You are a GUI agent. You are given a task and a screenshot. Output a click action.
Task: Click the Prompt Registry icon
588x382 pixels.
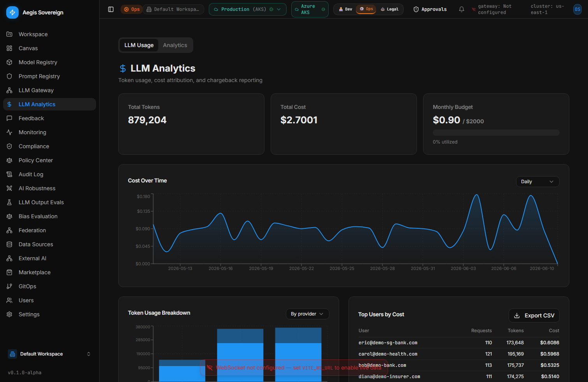(x=9, y=76)
